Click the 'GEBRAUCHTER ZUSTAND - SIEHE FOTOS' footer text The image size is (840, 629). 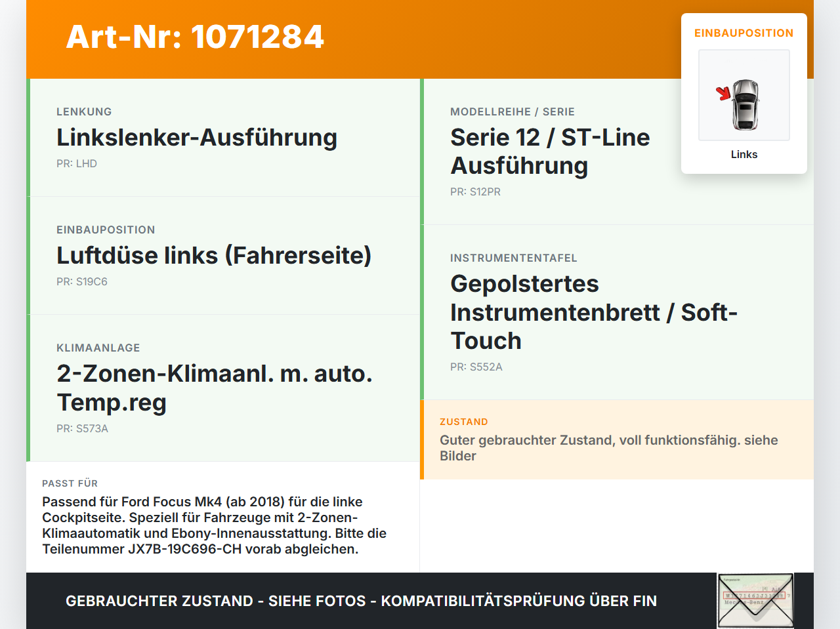click(x=361, y=601)
